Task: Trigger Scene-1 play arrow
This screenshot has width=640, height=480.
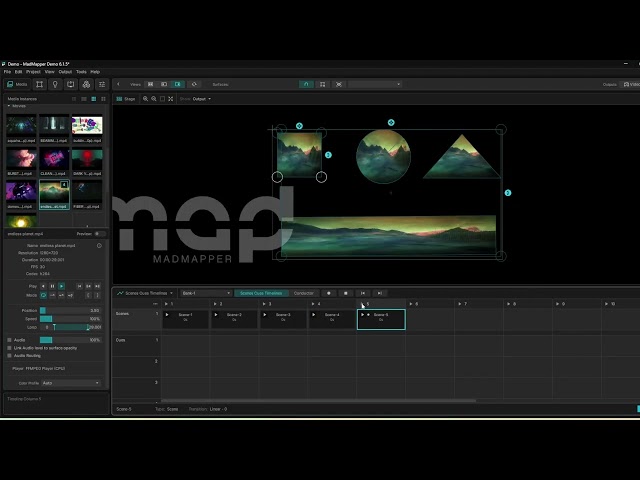Action: [167, 315]
